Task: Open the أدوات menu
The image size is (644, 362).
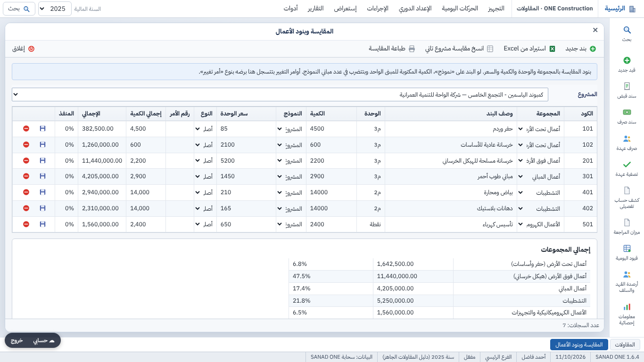Action: pos(290,8)
